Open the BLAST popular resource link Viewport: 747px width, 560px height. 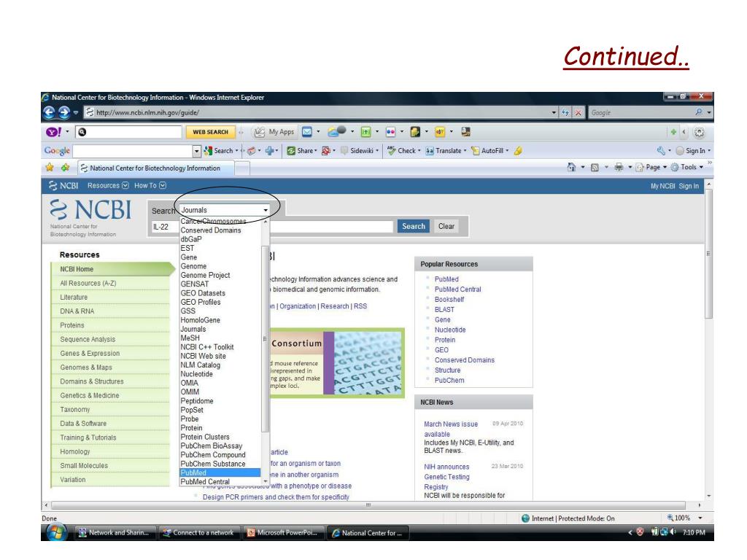click(444, 309)
